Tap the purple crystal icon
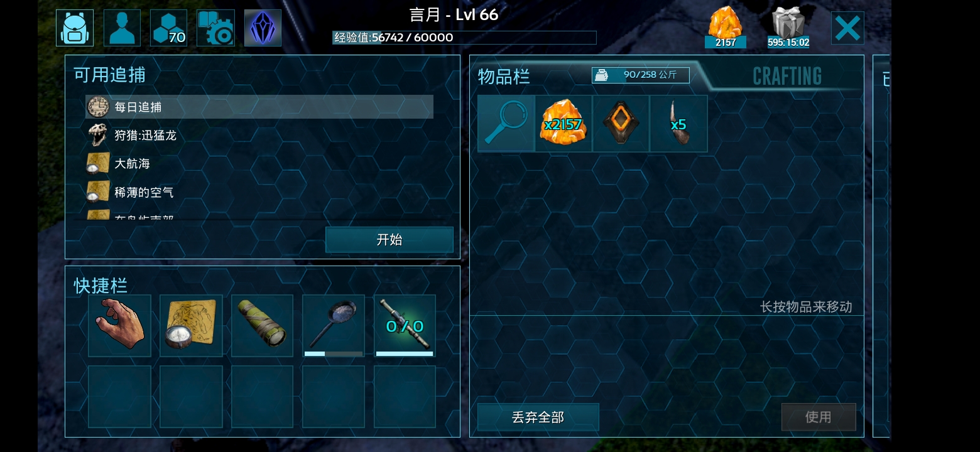 263,28
